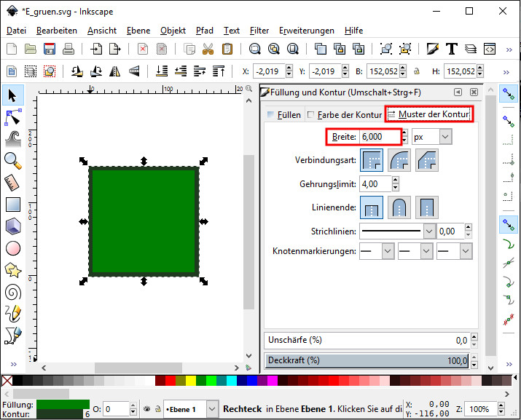
Task: Switch to Farbe der Kontur tab
Action: 345,115
